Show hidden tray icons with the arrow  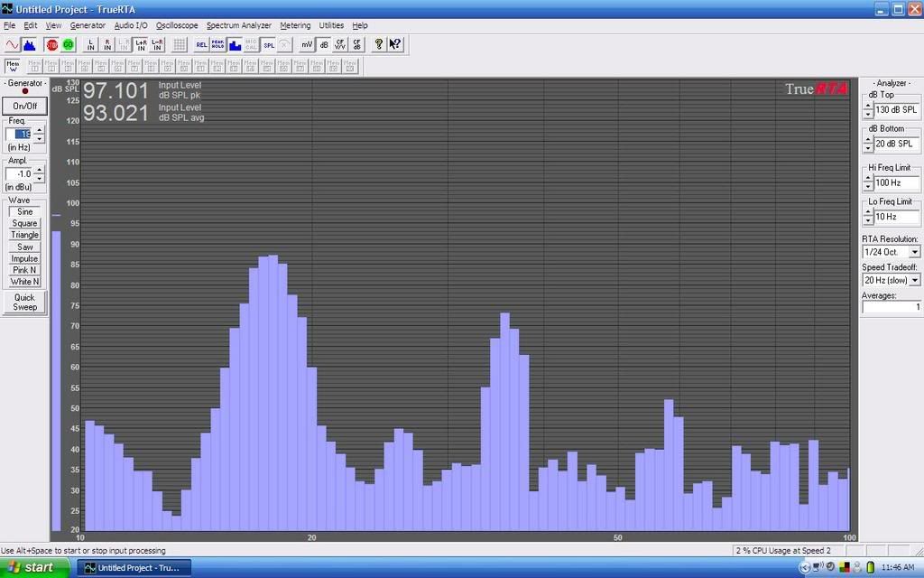tap(805, 568)
